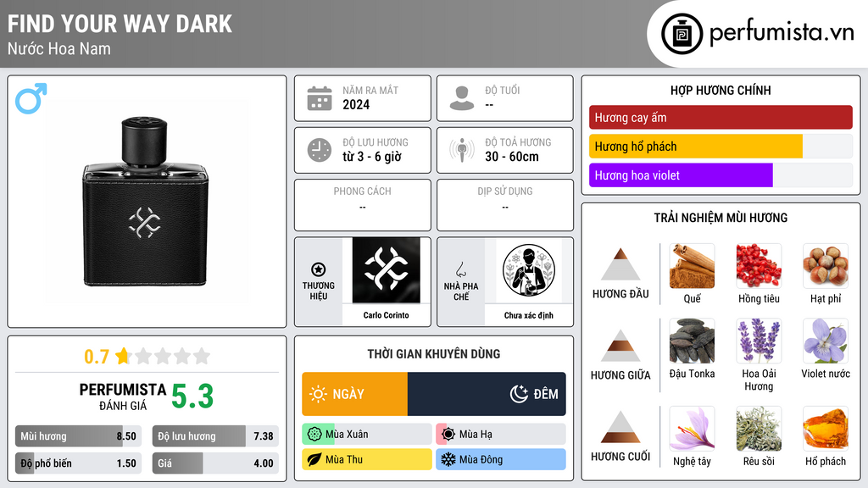868x488 pixels.
Task: Click the snowflake icon beside Mùa Đông
Action: [448, 459]
